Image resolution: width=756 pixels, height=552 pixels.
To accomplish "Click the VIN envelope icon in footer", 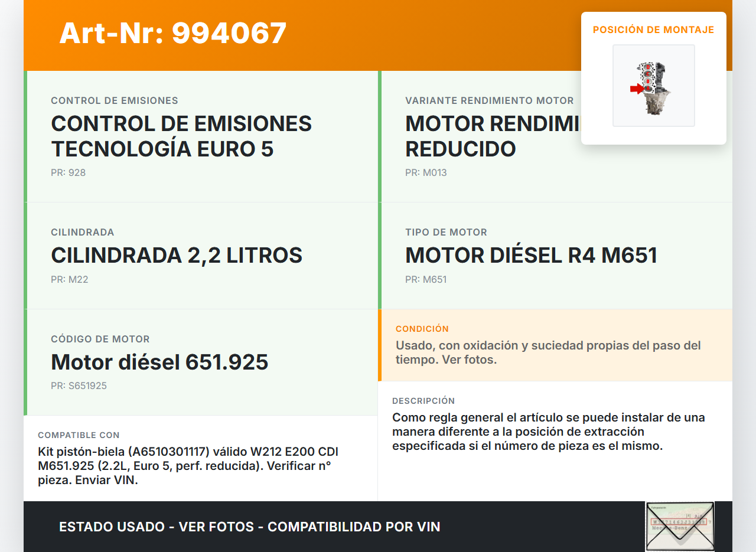I will (x=679, y=526).
